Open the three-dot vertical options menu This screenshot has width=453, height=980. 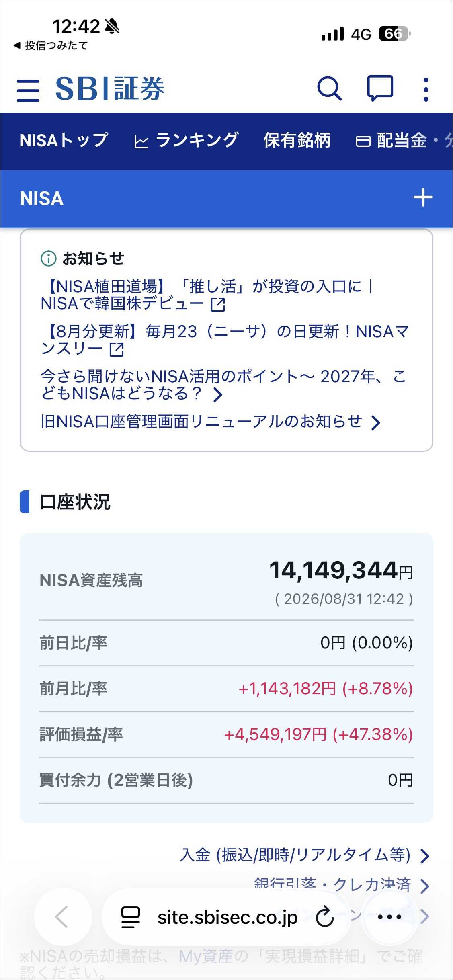click(x=426, y=89)
